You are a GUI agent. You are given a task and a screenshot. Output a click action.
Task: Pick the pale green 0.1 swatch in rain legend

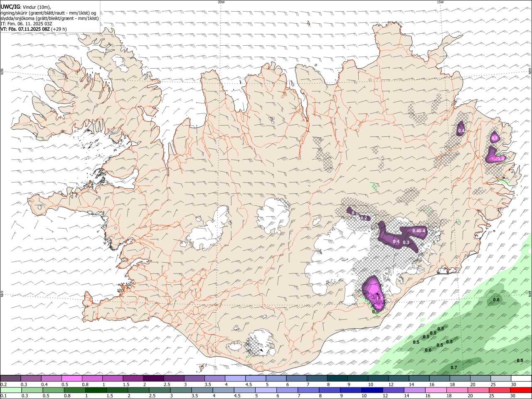point(11,390)
